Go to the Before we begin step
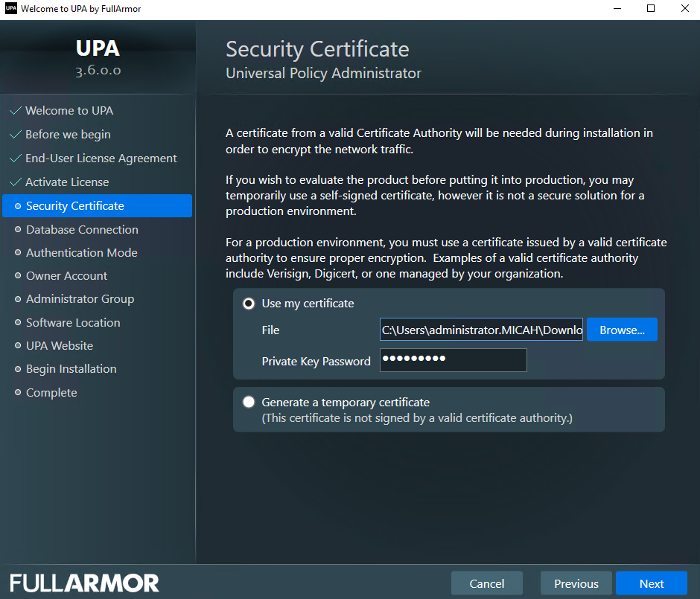Screen dimensions: 700x599 tap(67, 135)
